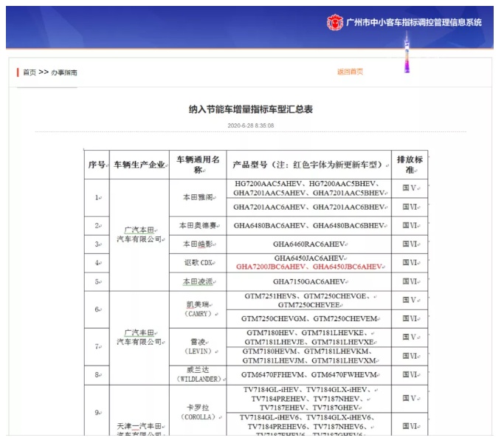Screen dimensions: 504x446
Task: Select the 卡罗拉 (COROLLA) cell
Action: point(197,411)
